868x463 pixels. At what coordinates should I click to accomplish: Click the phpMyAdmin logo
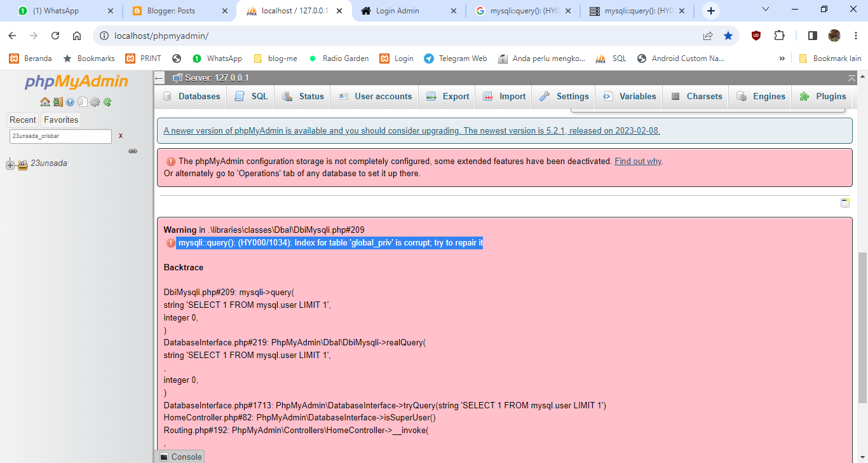[x=76, y=82]
